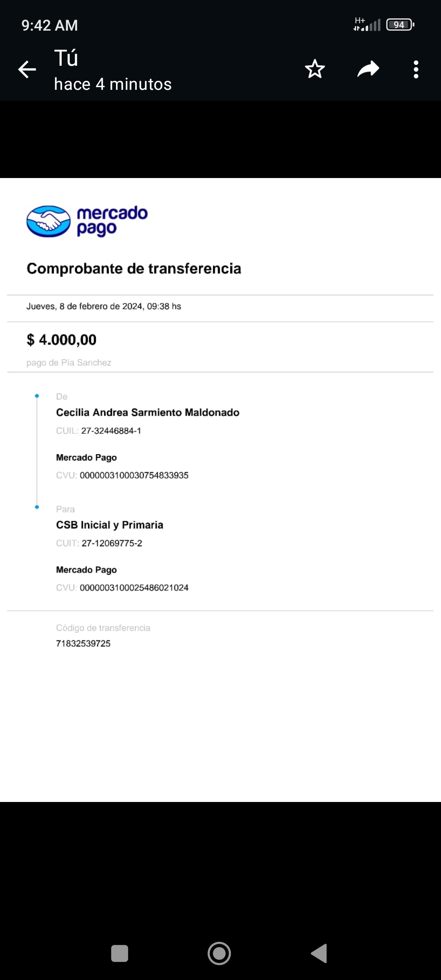Tap the recipient CSB Inicial y Primaria
This screenshot has width=441, height=980.
[x=109, y=525]
